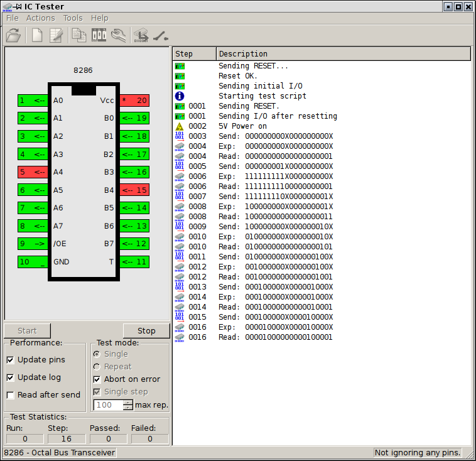This screenshot has width=476, height=461.
Task: Increase max rep. with spinner up arrow
Action: (x=128, y=403)
